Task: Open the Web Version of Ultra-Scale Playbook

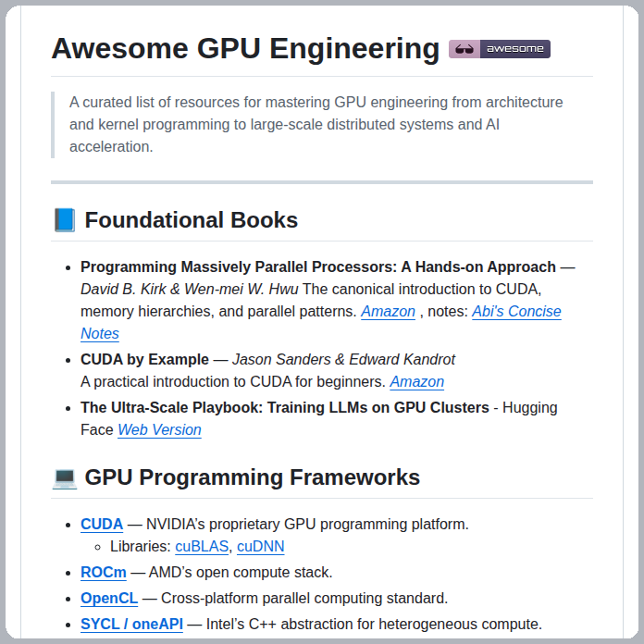Action: [x=159, y=429]
